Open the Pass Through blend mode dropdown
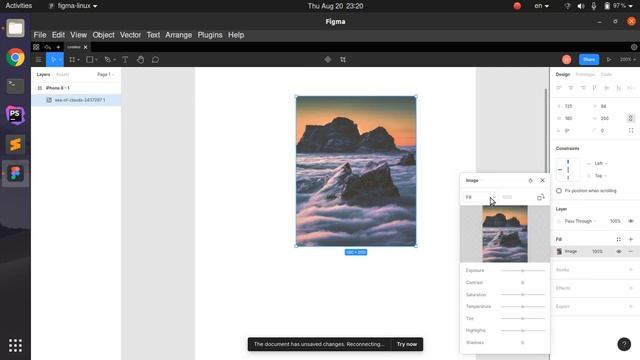 (580, 221)
